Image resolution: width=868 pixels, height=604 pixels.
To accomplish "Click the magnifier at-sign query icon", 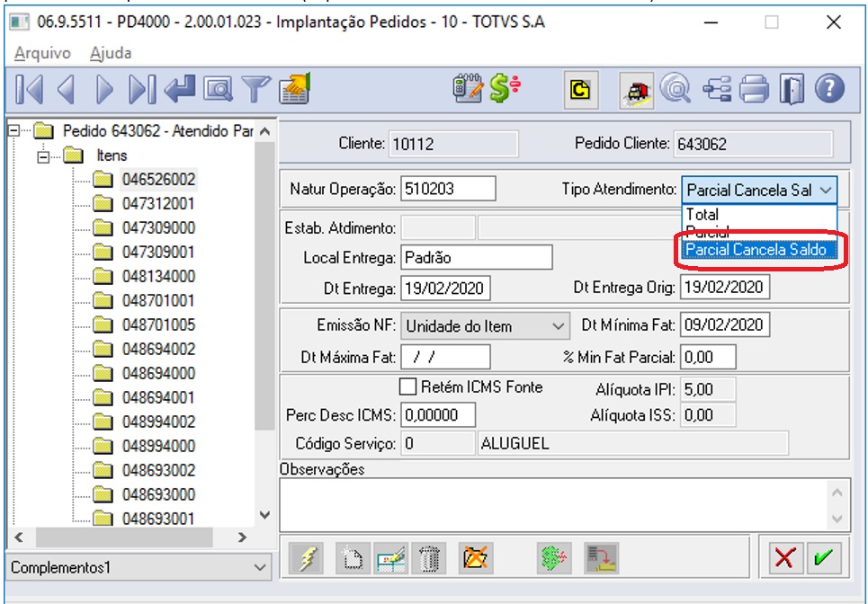I will tap(676, 90).
